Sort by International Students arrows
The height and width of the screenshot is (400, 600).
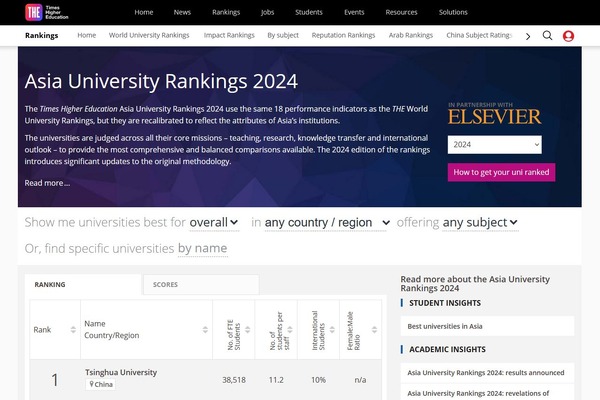332,330
